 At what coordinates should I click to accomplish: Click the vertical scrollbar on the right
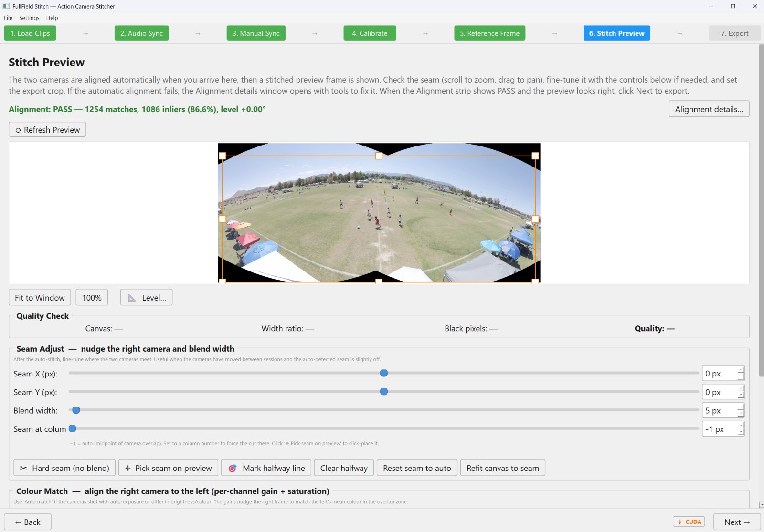[761, 210]
